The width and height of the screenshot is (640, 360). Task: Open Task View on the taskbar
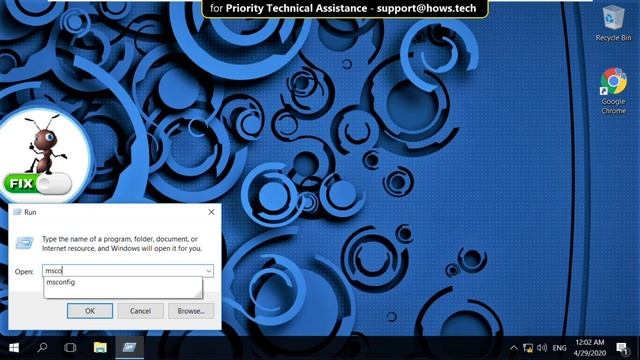pyautogui.click(x=70, y=348)
